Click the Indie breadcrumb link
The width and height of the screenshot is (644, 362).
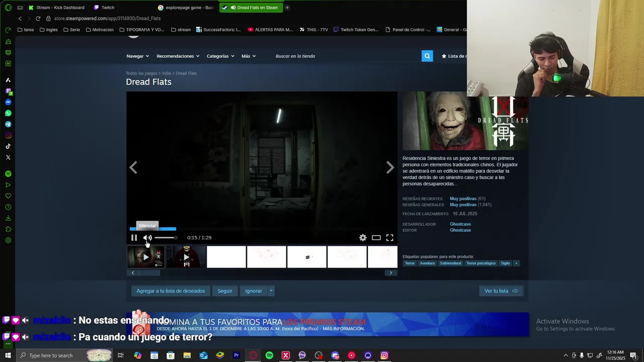click(x=167, y=73)
